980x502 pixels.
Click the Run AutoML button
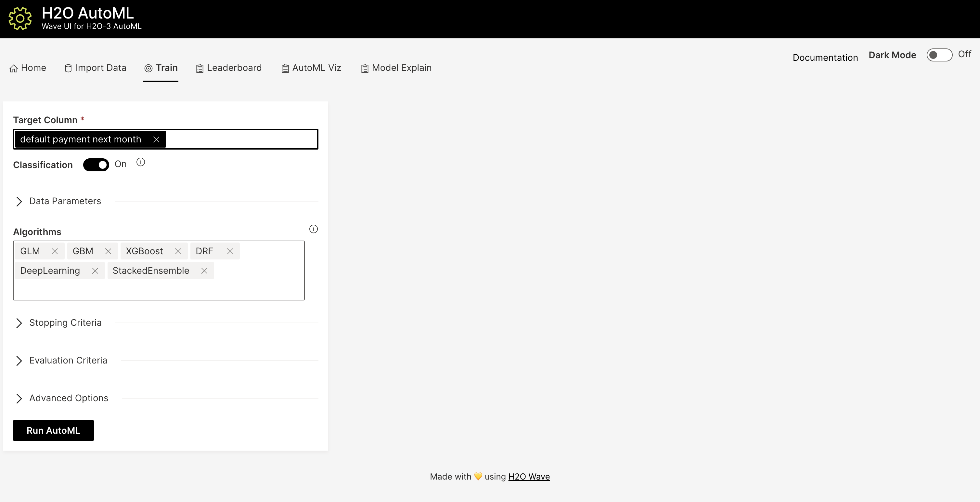point(53,430)
